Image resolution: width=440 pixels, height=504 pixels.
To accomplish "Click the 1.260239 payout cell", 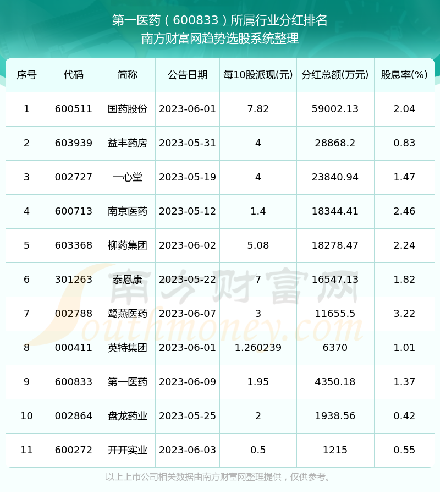I will (258, 348).
